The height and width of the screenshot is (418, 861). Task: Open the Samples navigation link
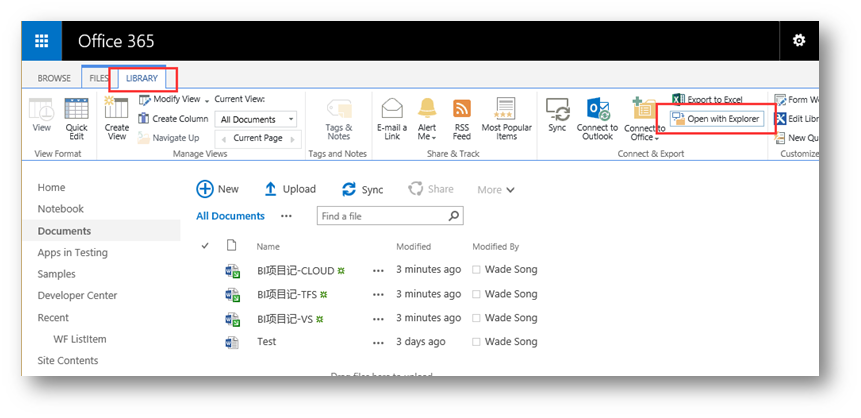tap(57, 274)
